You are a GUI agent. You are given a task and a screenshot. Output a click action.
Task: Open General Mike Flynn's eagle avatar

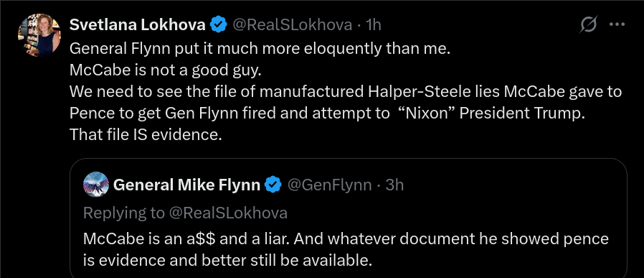(x=95, y=185)
